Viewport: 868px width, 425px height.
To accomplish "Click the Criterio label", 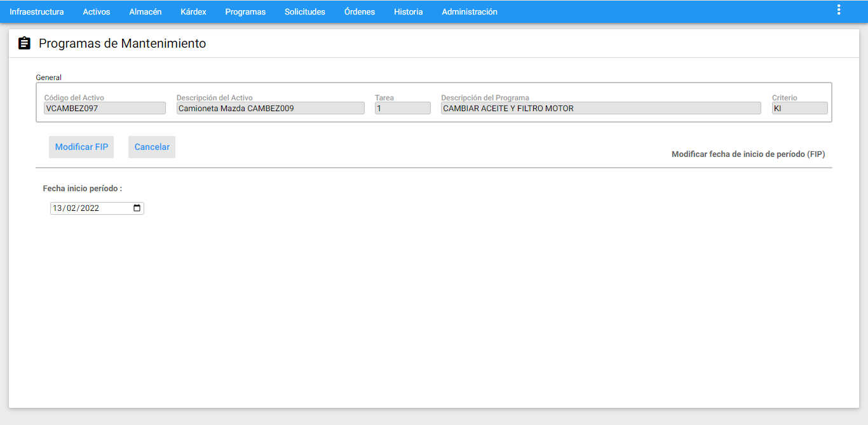I will (785, 98).
